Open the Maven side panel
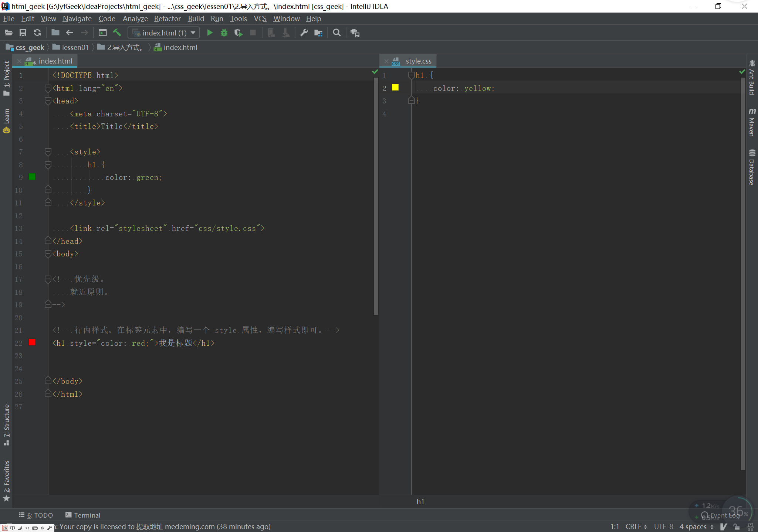Screen dimensions: 758x532 (752, 122)
